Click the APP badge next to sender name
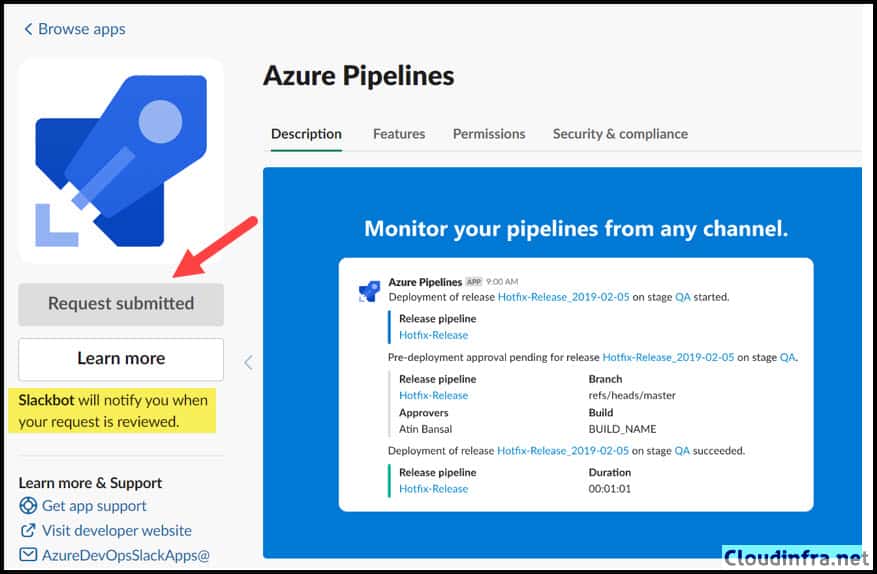 click(474, 282)
